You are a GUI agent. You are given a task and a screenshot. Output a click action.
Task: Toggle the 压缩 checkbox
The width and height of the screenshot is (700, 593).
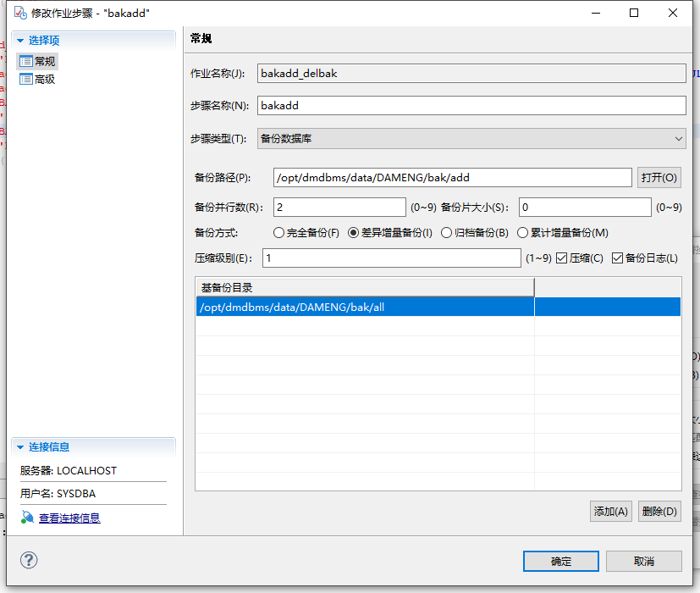pyautogui.click(x=561, y=258)
